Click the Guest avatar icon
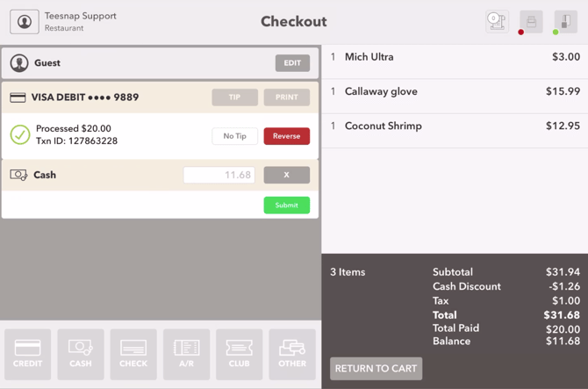The height and width of the screenshot is (389, 588). (x=19, y=63)
